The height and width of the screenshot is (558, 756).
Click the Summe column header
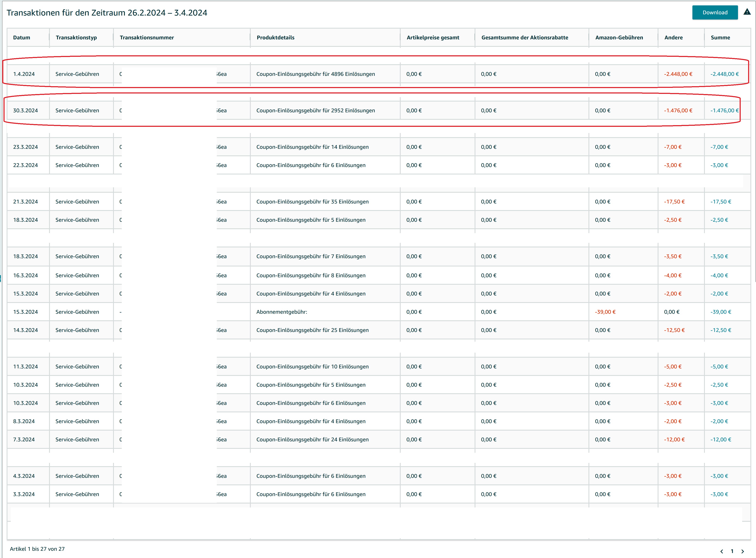(x=720, y=38)
